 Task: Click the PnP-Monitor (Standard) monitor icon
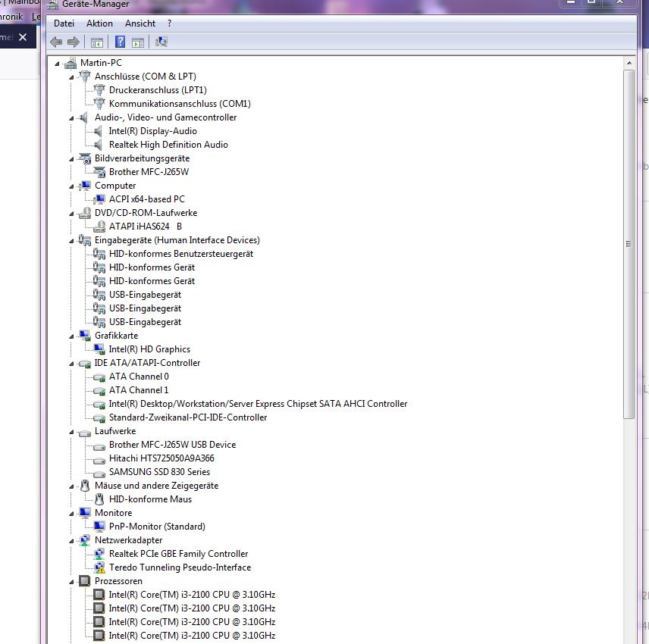[99, 526]
